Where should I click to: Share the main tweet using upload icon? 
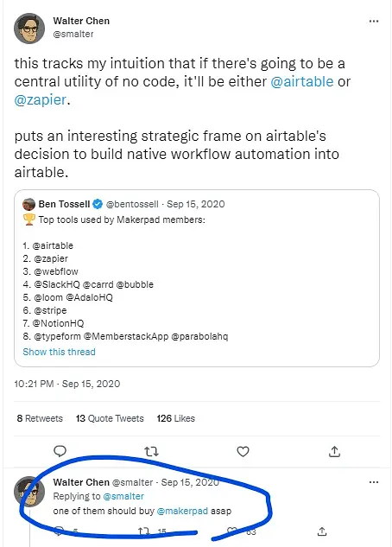click(x=334, y=451)
